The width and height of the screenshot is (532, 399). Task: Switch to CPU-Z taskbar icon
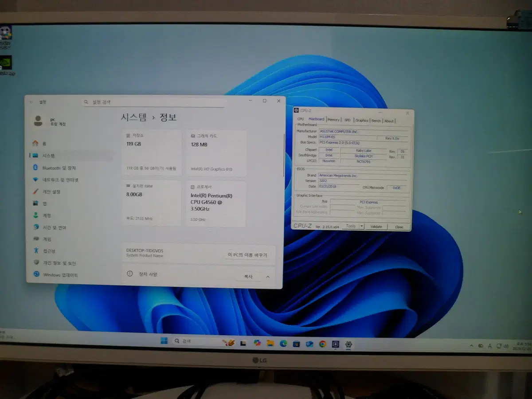[x=336, y=344]
